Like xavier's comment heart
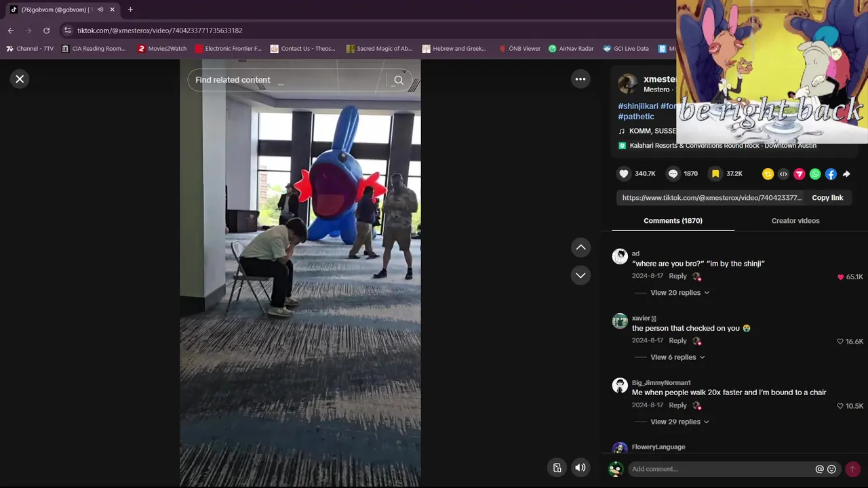 click(x=840, y=342)
